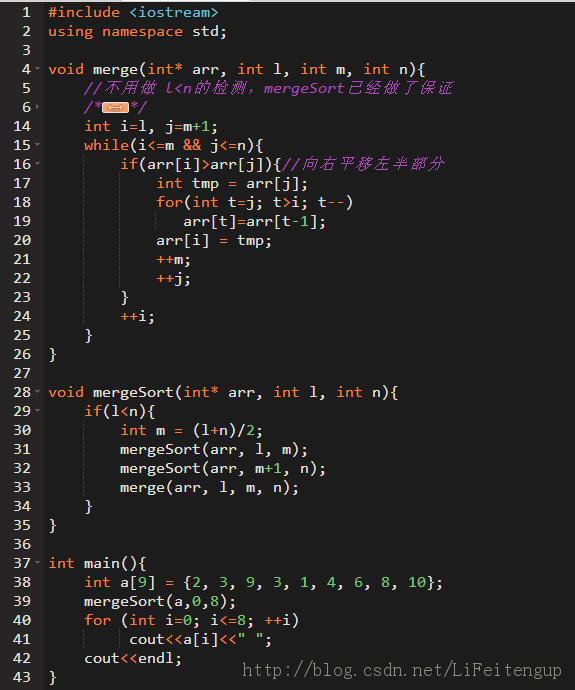Click the comment mentioning mergeSort on line 5
Viewport: 575px width, 690px height.
coord(268,88)
